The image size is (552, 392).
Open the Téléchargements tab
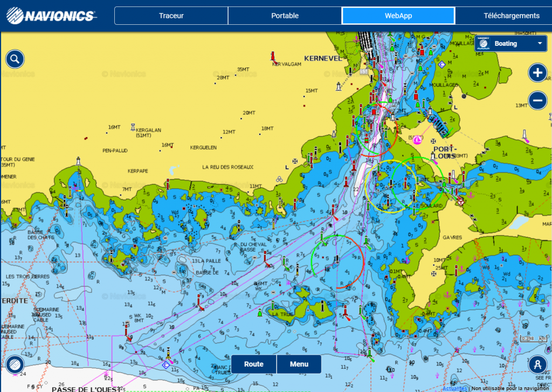(511, 16)
